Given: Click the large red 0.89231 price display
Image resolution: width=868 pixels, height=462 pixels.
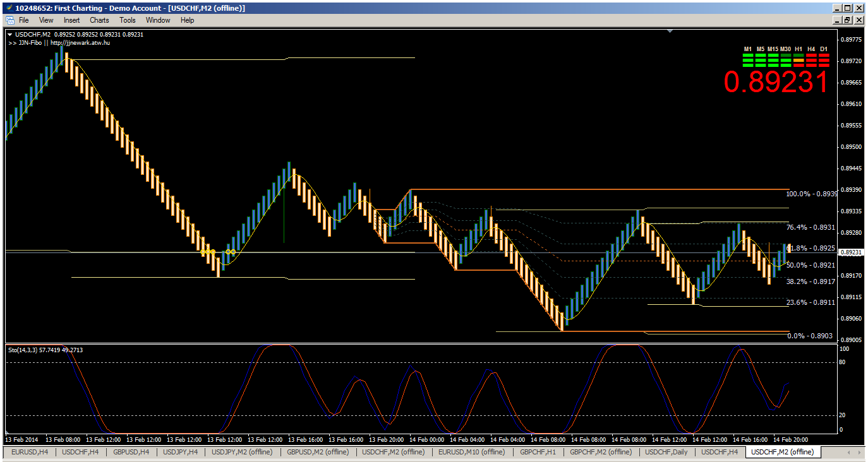Looking at the screenshot, I should point(776,82).
